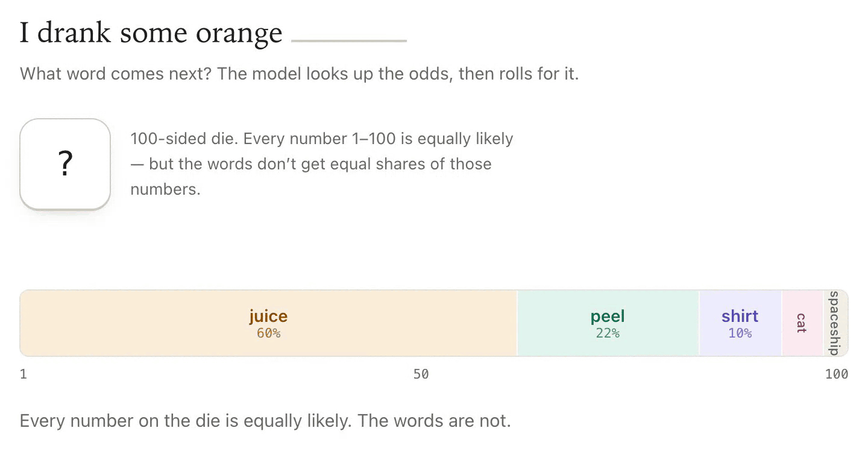
Task: Click the word juice in the bar
Action: [269, 316]
